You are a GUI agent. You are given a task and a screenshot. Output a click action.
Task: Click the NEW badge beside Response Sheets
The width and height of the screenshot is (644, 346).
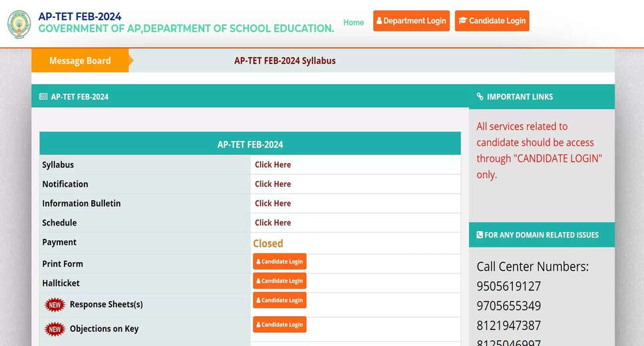tap(55, 305)
